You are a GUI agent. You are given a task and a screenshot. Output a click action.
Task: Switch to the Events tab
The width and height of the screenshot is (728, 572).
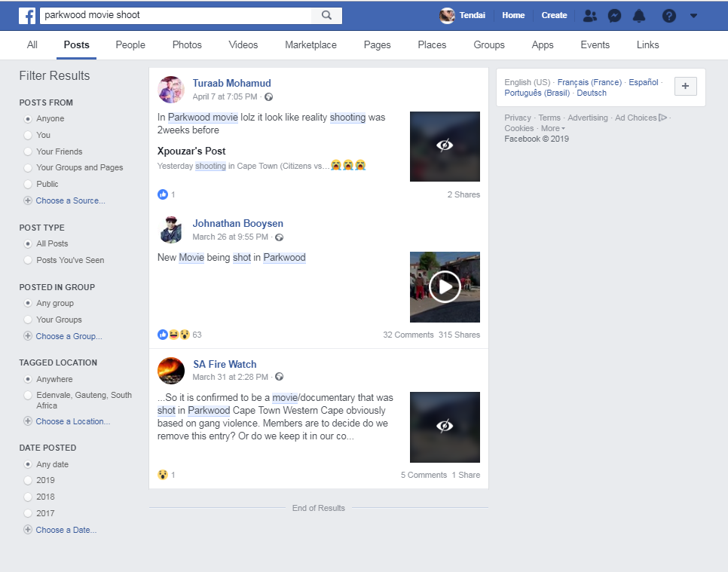pos(595,45)
